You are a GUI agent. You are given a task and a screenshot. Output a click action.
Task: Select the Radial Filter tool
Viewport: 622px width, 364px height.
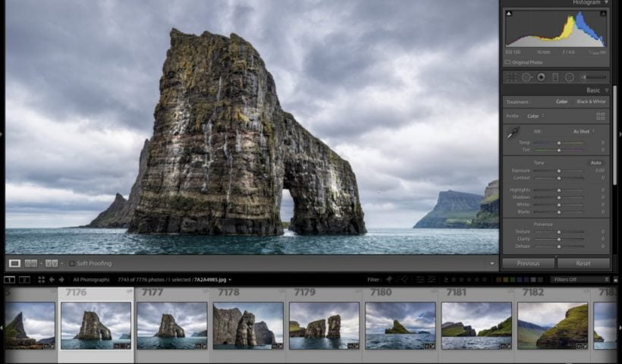click(x=569, y=77)
